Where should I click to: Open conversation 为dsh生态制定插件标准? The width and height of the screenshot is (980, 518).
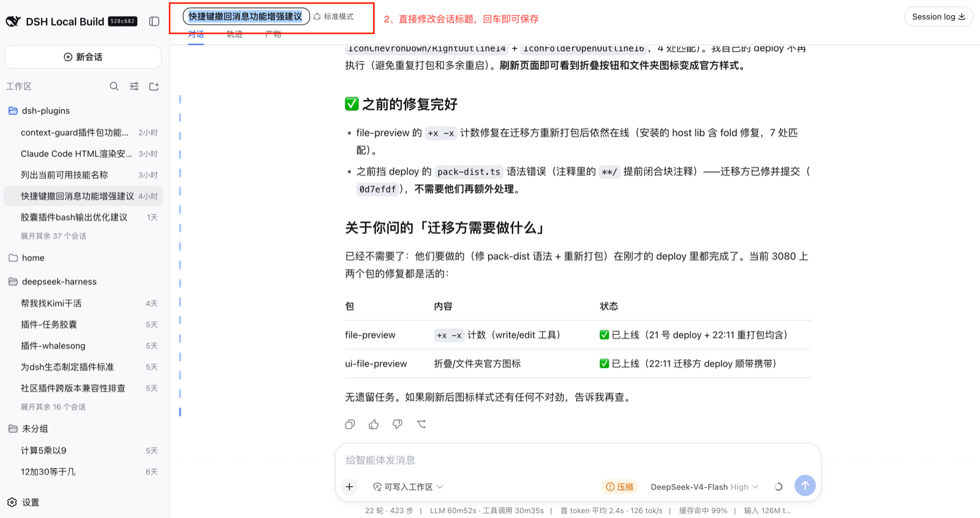[83, 367]
